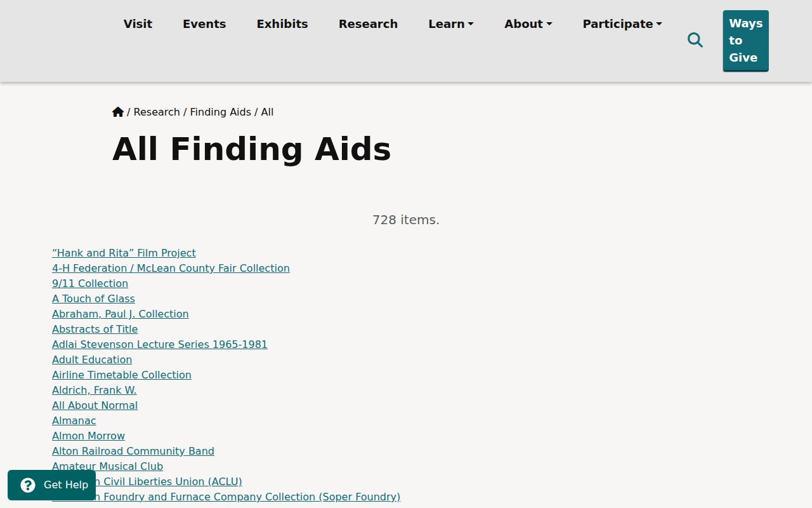Open Abstracts of Title link

pos(95,329)
